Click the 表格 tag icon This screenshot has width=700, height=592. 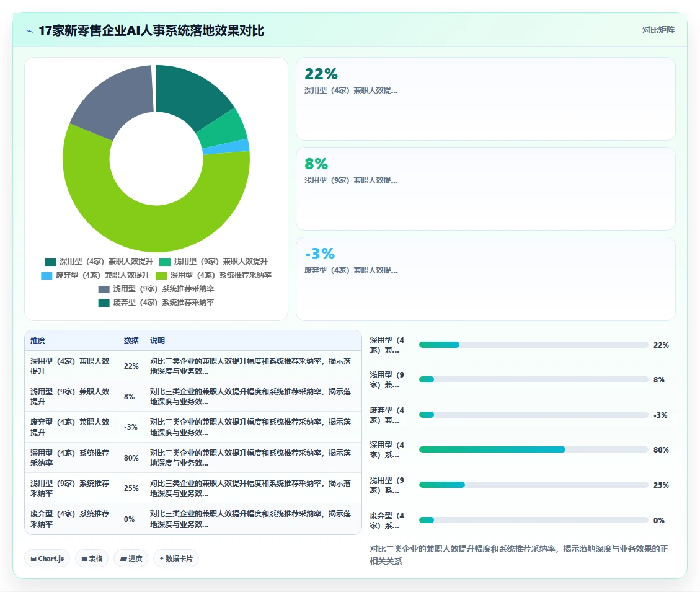(x=84, y=559)
